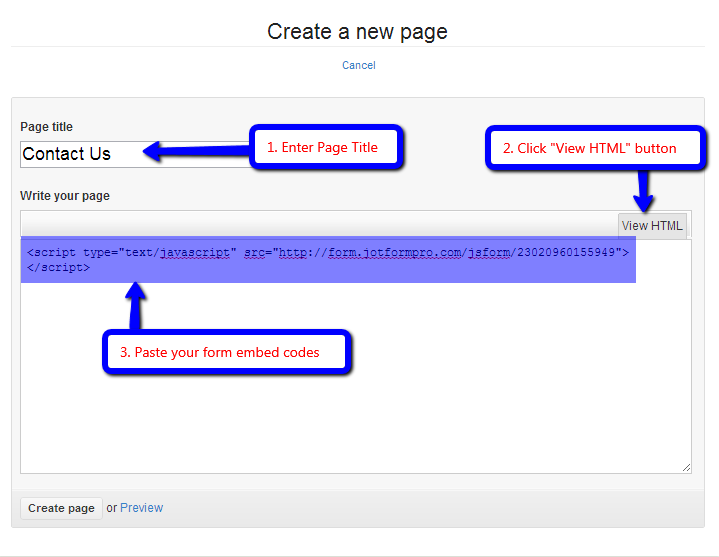Viewport: 719px width, 557px height.
Task: Click the Page title field containing Contact Us
Action: (80, 154)
